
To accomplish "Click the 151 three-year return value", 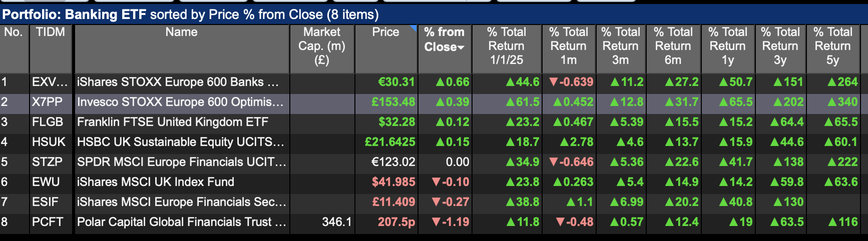I will 788,82.
